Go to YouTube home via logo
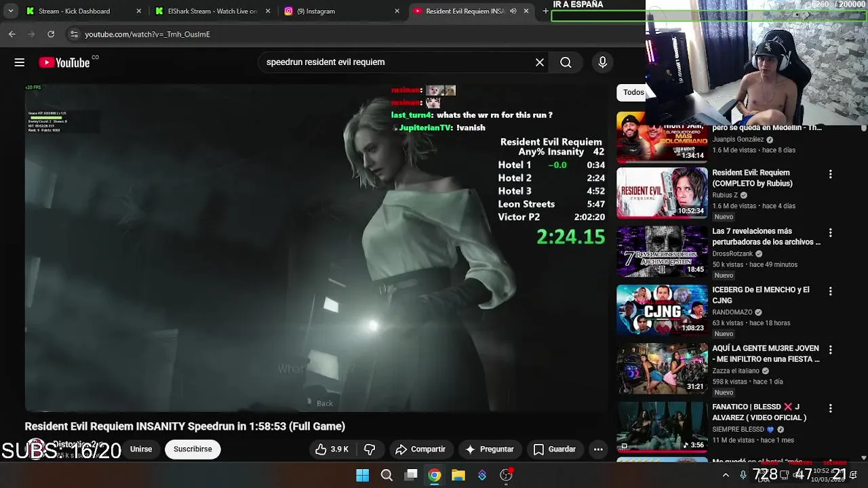Screen dimensions: 868x488 pyautogui.click(x=64, y=62)
